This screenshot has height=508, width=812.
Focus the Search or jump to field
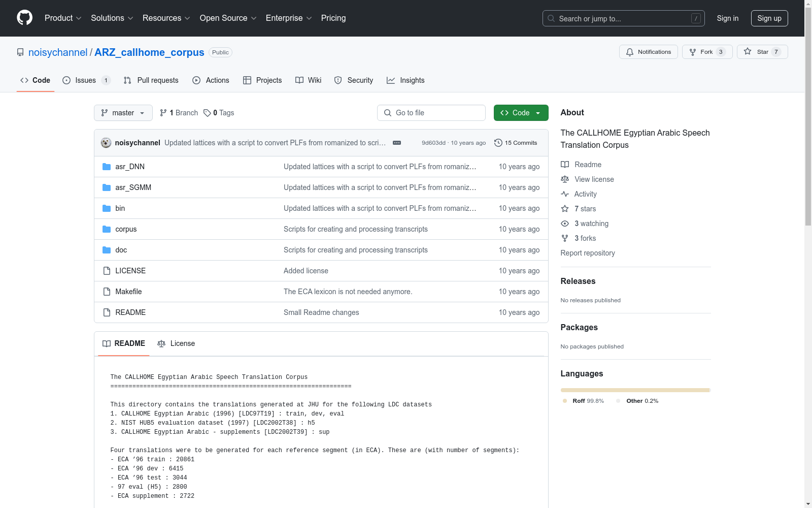[624, 18]
